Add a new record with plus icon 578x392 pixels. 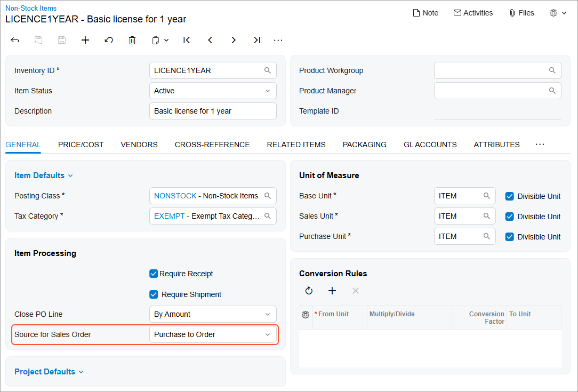tap(85, 40)
